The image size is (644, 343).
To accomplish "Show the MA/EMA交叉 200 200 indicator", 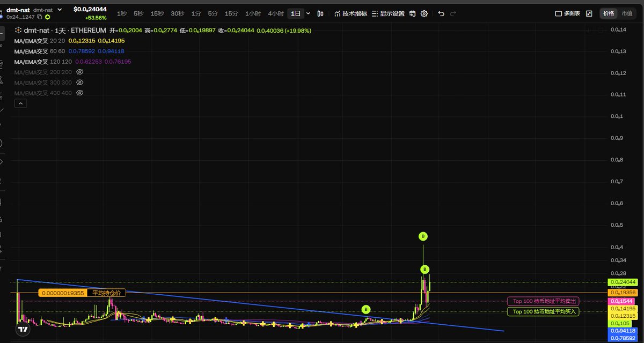I will point(80,72).
